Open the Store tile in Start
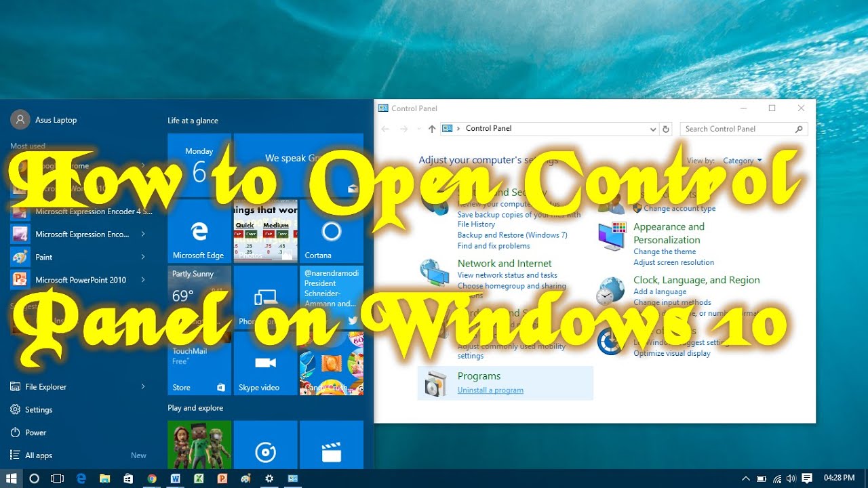 tap(199, 363)
